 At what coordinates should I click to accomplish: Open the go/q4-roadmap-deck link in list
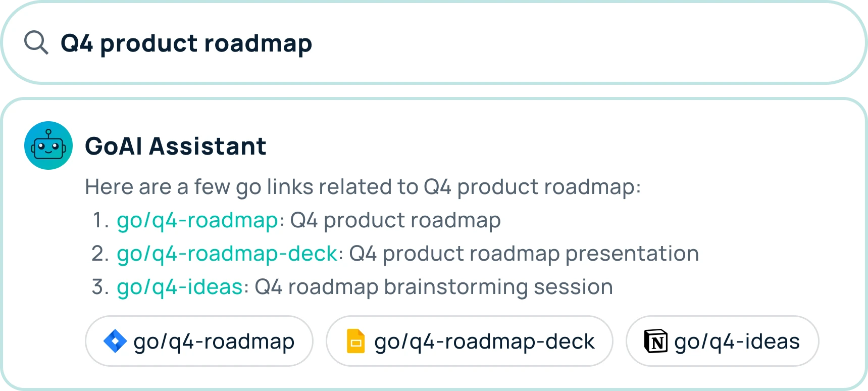(x=227, y=254)
